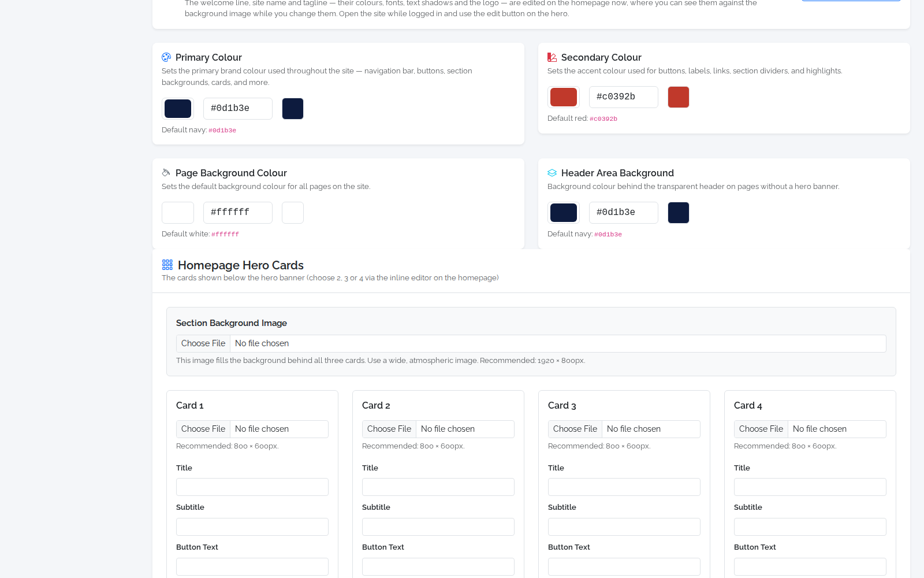Image resolution: width=924 pixels, height=578 pixels.
Task: Click the Secondary Colour heading text
Action: (601, 57)
